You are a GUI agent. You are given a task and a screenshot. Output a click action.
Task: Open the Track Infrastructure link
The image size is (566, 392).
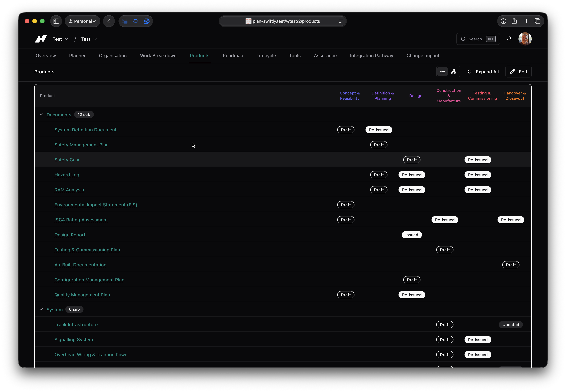[x=76, y=324]
